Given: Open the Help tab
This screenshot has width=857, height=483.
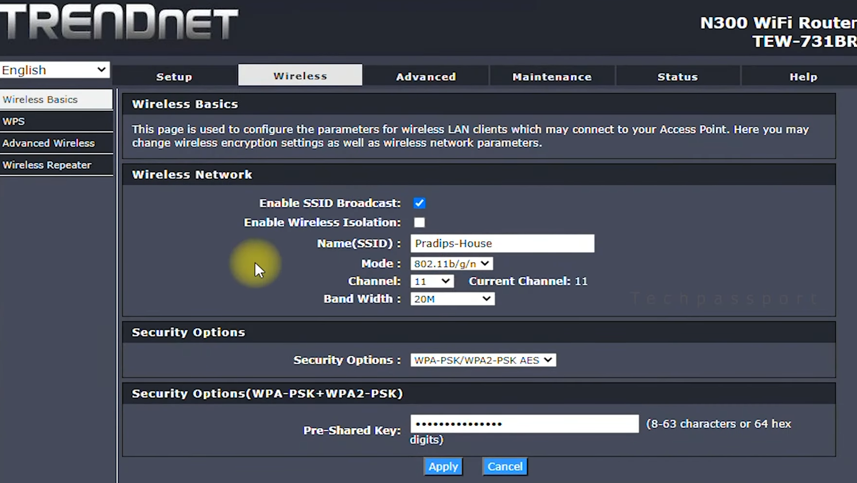Looking at the screenshot, I should pyautogui.click(x=803, y=76).
